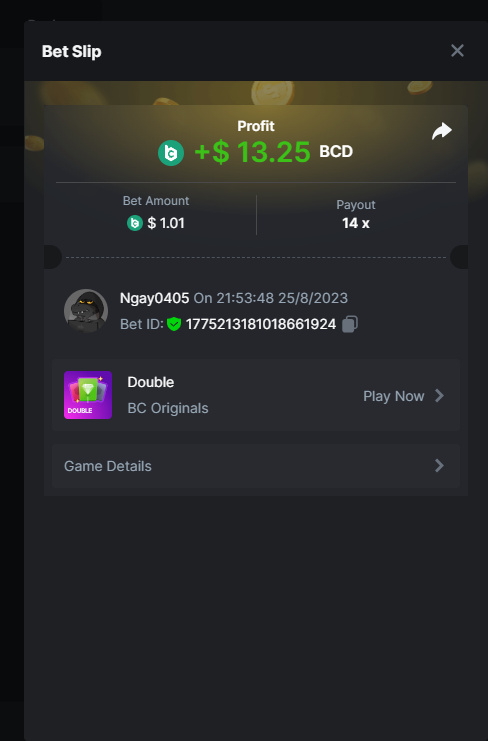Image resolution: width=488 pixels, height=741 pixels.
Task: Click the green verified shield icon
Action: pos(174,324)
